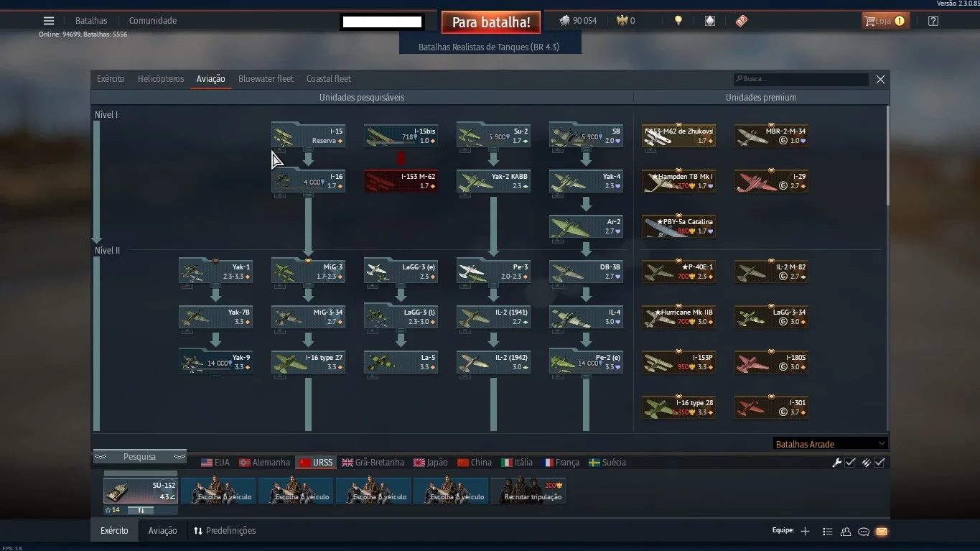Select the Pe-3 aircraft card

(493, 272)
